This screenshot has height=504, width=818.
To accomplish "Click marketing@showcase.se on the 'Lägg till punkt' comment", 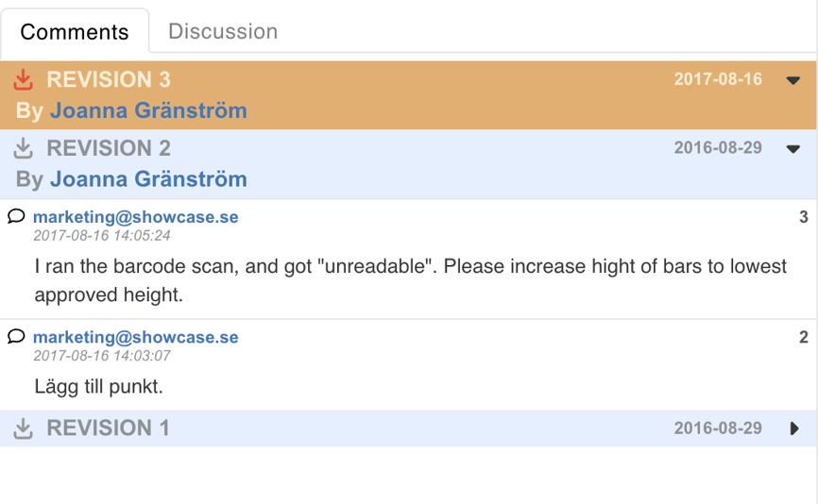I will pyautogui.click(x=135, y=337).
